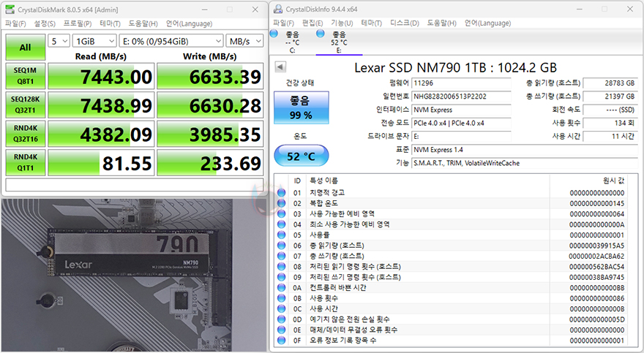The width and height of the screenshot is (644, 353).
Task: Click blue status dot of attribute 04
Action: point(281,224)
